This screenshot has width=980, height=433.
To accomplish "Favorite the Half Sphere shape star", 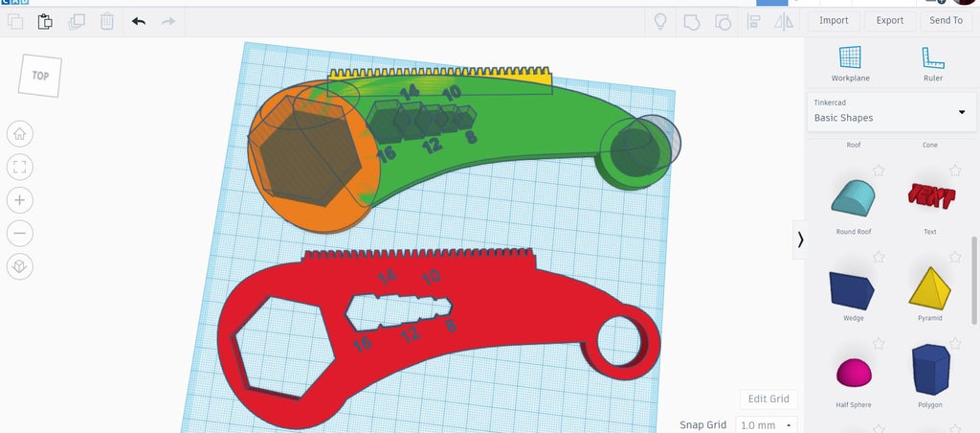I will tap(879, 343).
